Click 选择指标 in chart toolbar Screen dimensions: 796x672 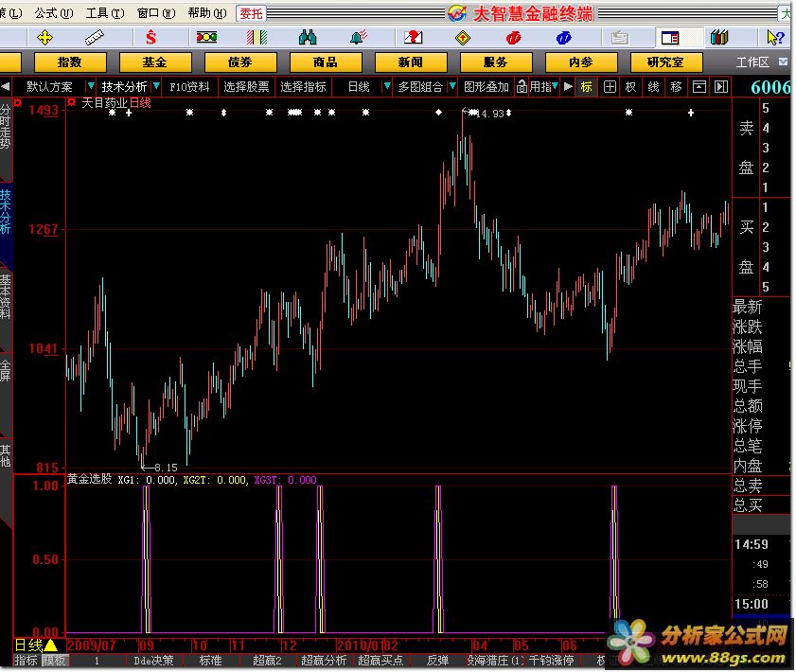(303, 87)
